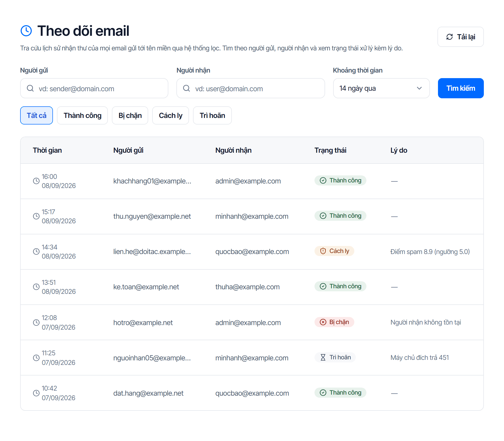Screen dimensions: 504x441
Task: Click the shield icon in Cách ly badge
Action: (x=323, y=251)
